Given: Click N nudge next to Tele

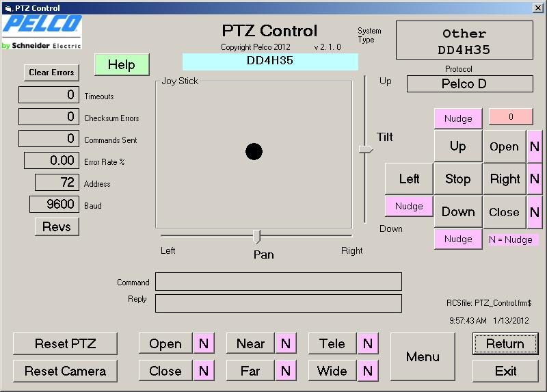Looking at the screenshot, I should pos(368,343).
